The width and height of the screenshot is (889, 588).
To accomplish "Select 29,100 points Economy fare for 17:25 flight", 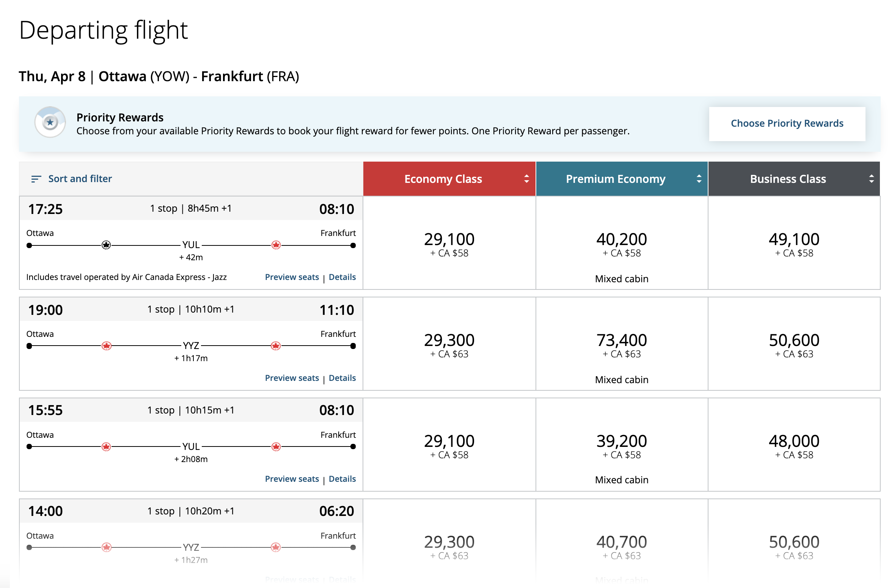I will pyautogui.click(x=449, y=244).
